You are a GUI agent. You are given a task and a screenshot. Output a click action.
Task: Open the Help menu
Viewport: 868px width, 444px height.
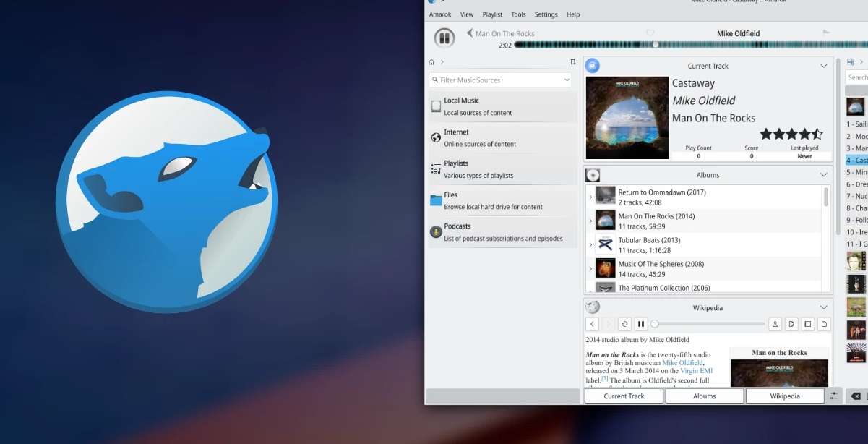click(573, 14)
